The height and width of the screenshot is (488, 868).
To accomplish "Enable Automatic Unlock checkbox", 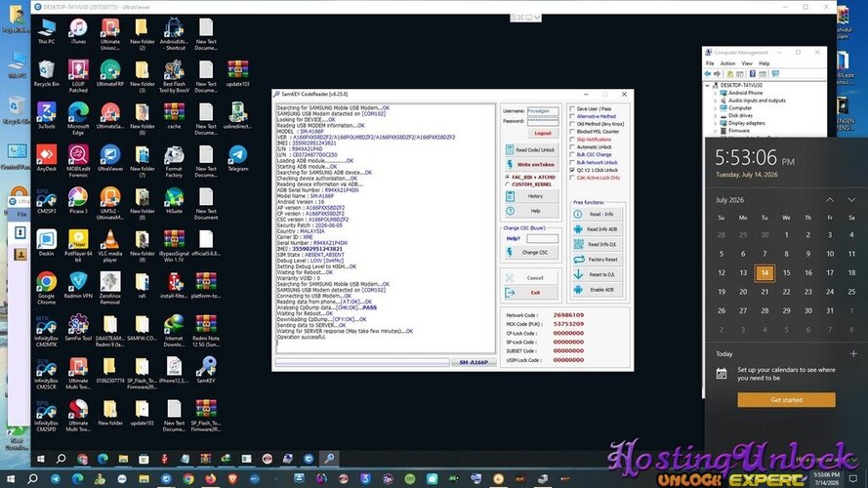I will (x=572, y=147).
